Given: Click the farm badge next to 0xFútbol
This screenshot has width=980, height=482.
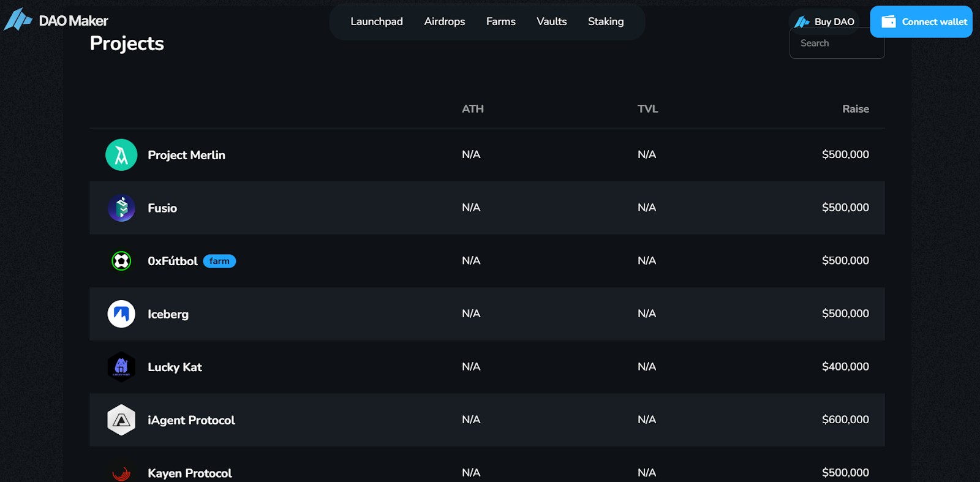Looking at the screenshot, I should pos(219,261).
